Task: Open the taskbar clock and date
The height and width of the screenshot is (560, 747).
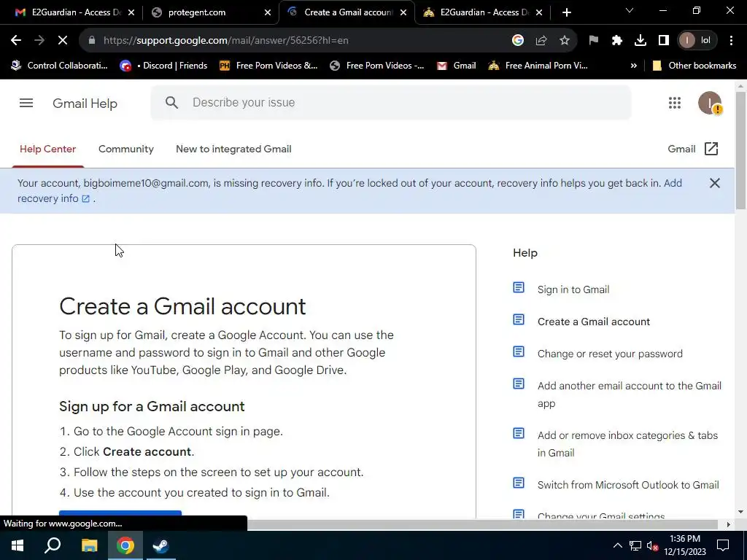Action: [685, 545]
